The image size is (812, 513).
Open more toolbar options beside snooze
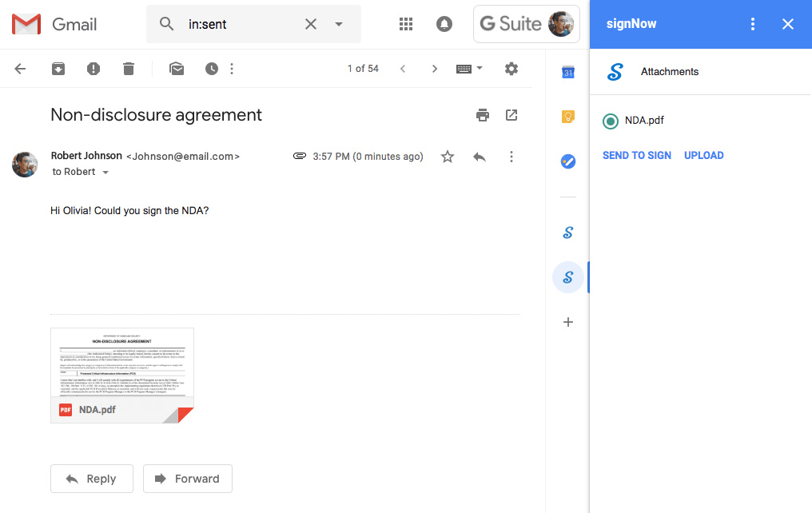pos(232,69)
